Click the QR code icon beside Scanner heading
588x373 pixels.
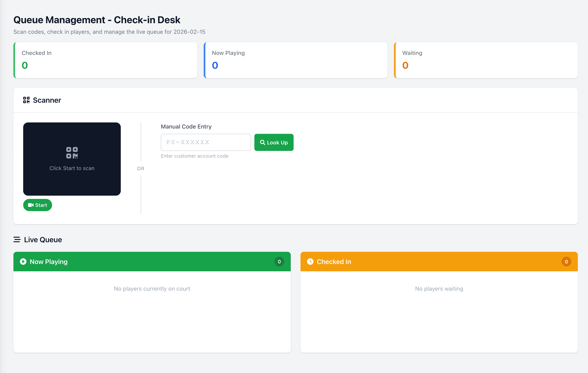26,100
